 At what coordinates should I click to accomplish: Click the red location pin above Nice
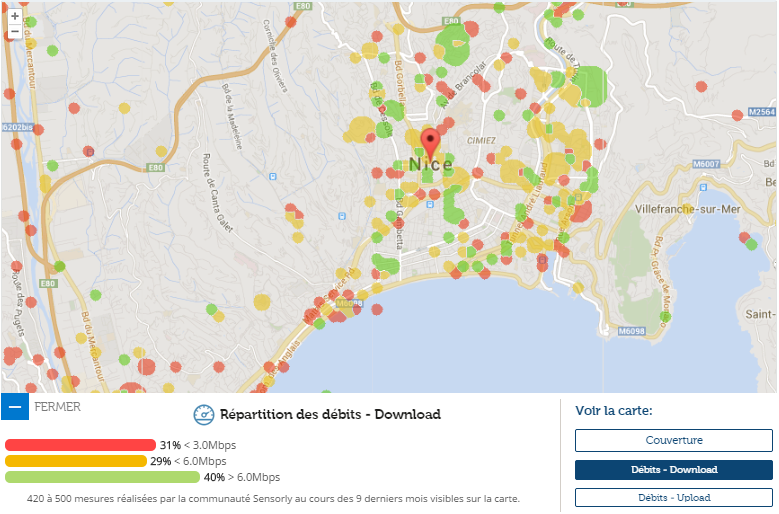click(430, 141)
